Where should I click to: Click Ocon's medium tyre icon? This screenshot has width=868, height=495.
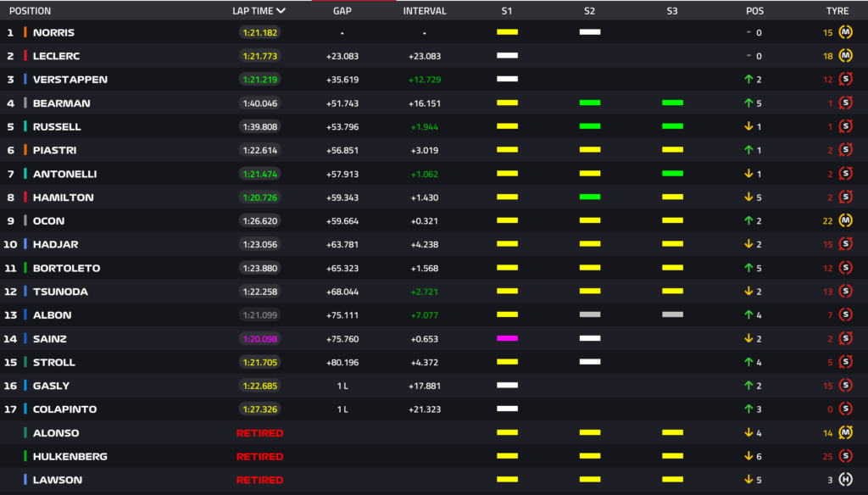pyautogui.click(x=845, y=221)
